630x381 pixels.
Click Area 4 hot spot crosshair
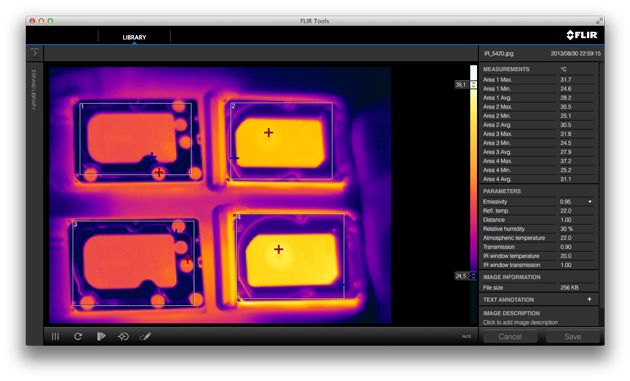click(x=278, y=249)
